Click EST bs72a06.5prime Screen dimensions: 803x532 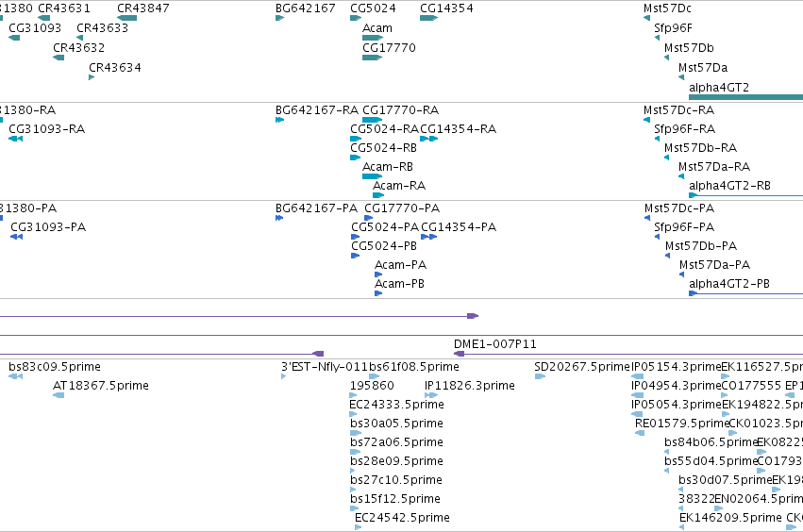pos(397,443)
